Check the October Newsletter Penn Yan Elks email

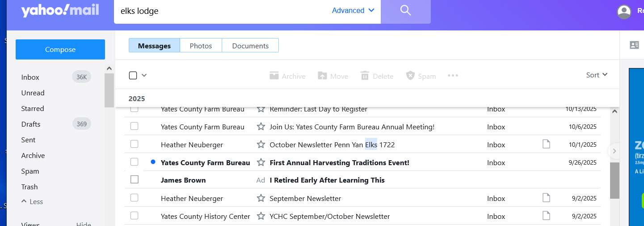click(134, 144)
